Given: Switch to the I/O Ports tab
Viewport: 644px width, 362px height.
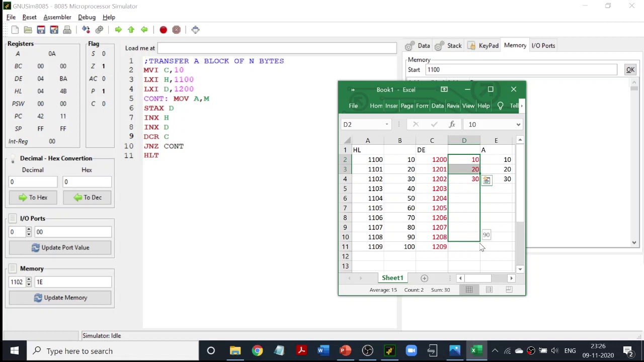Looking at the screenshot, I should [543, 46].
